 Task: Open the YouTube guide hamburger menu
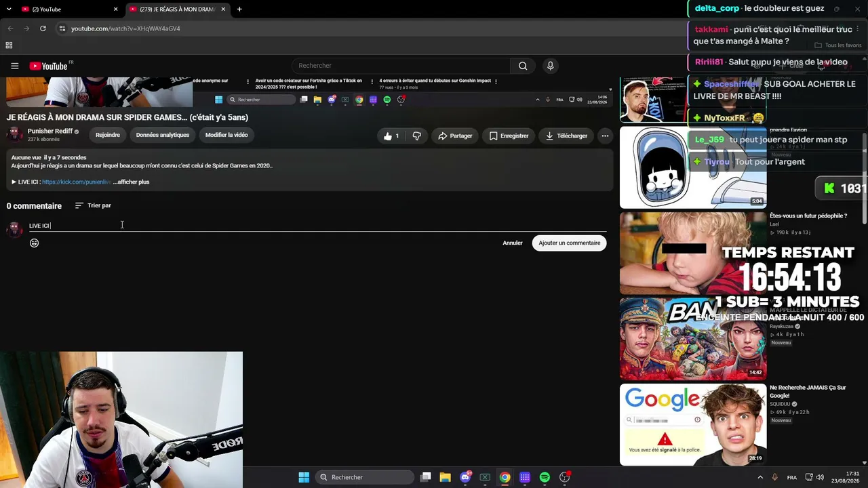coord(14,66)
